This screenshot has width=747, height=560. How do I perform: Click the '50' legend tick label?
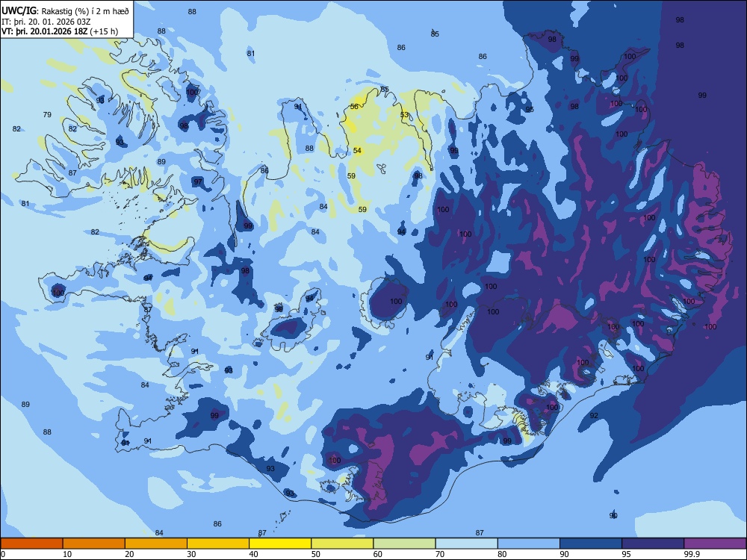click(x=315, y=554)
